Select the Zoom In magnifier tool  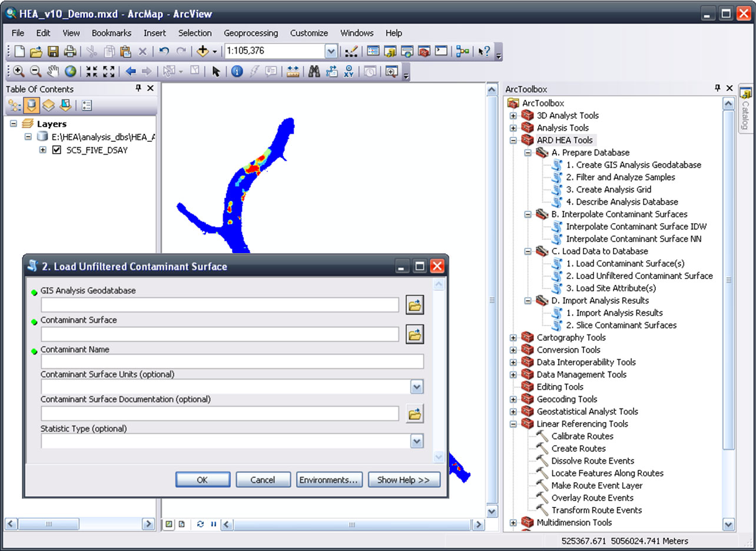pos(19,71)
